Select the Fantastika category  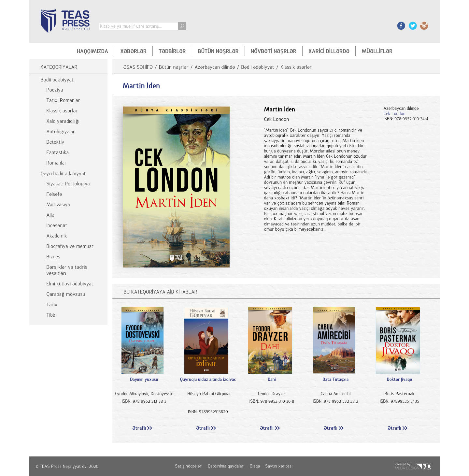click(x=57, y=152)
